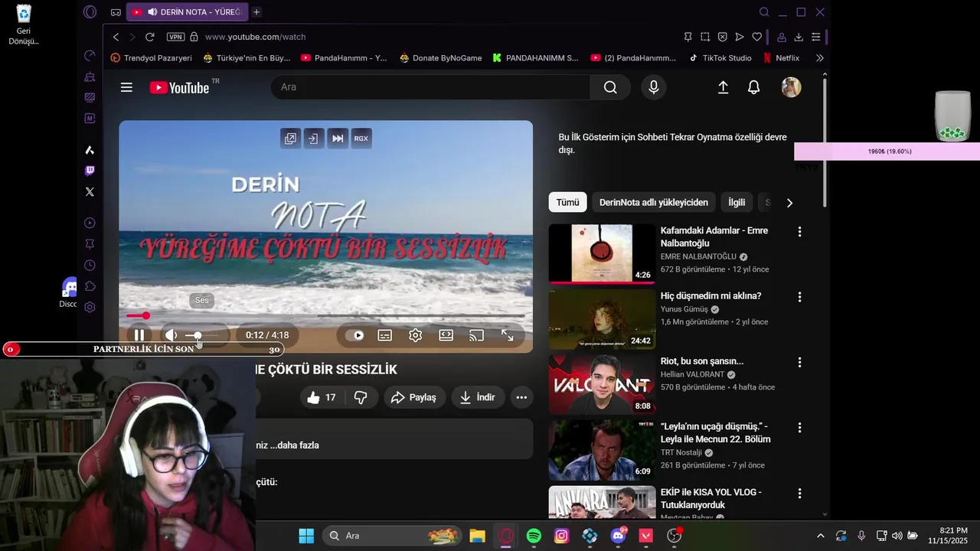Viewport: 980px width, 551px height.
Task: Click the İndir download button
Action: click(x=478, y=397)
